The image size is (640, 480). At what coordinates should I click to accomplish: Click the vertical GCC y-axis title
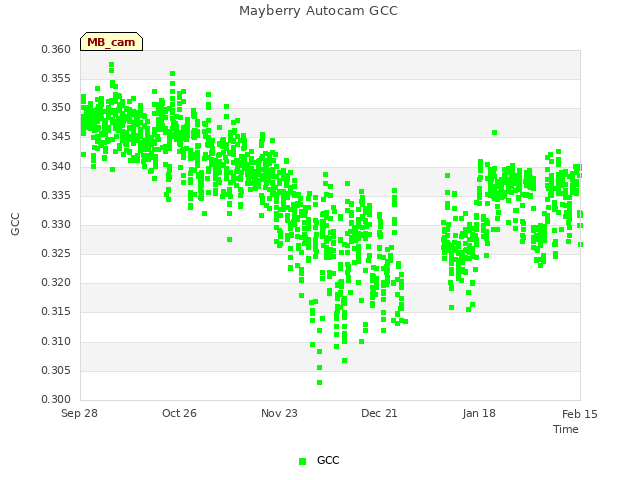point(15,224)
